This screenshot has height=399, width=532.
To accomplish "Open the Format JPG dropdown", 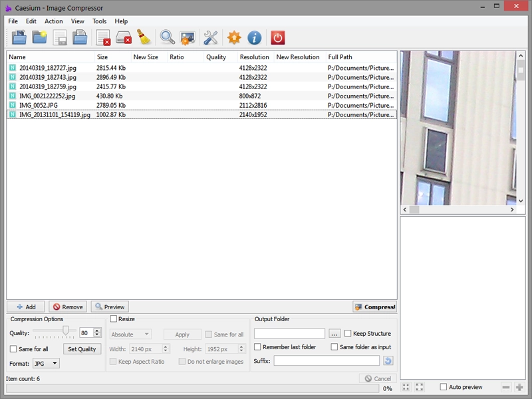I will click(x=47, y=363).
